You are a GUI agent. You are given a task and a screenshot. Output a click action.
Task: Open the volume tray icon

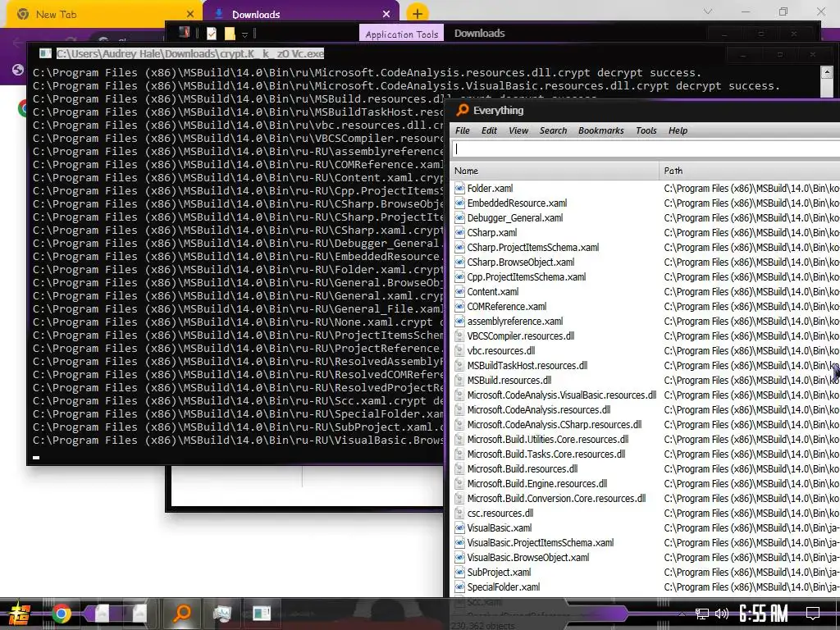[x=722, y=614]
